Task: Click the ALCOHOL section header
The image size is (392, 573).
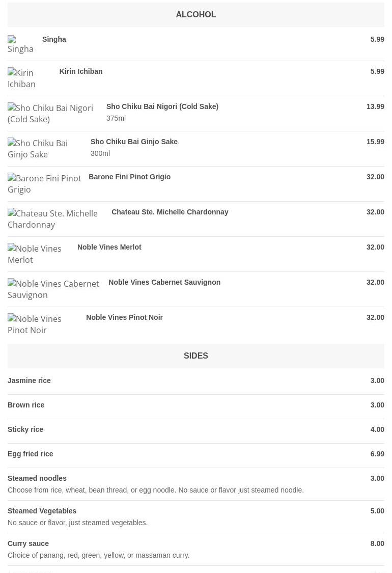Action: point(196,15)
